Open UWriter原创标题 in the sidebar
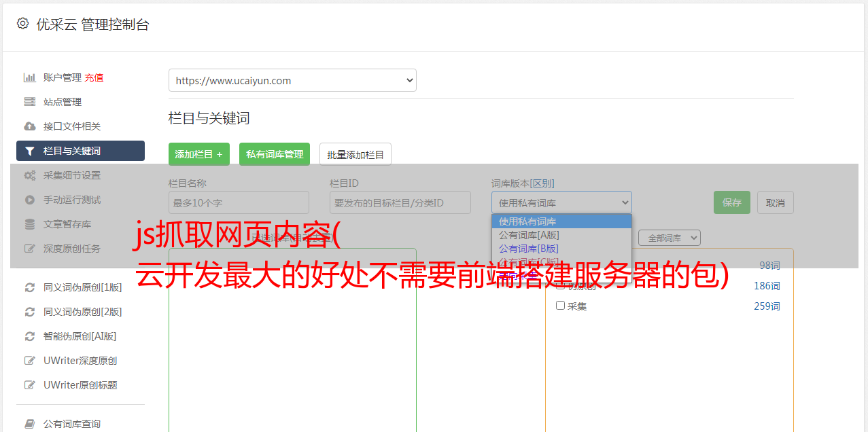Viewport: 868px width, 432px height. 80,385
